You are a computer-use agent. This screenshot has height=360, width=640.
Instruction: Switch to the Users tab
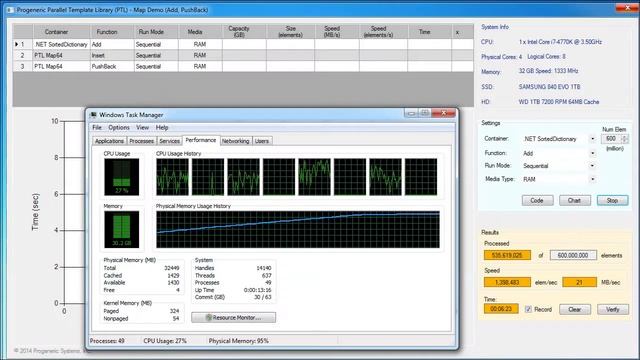tap(262, 141)
